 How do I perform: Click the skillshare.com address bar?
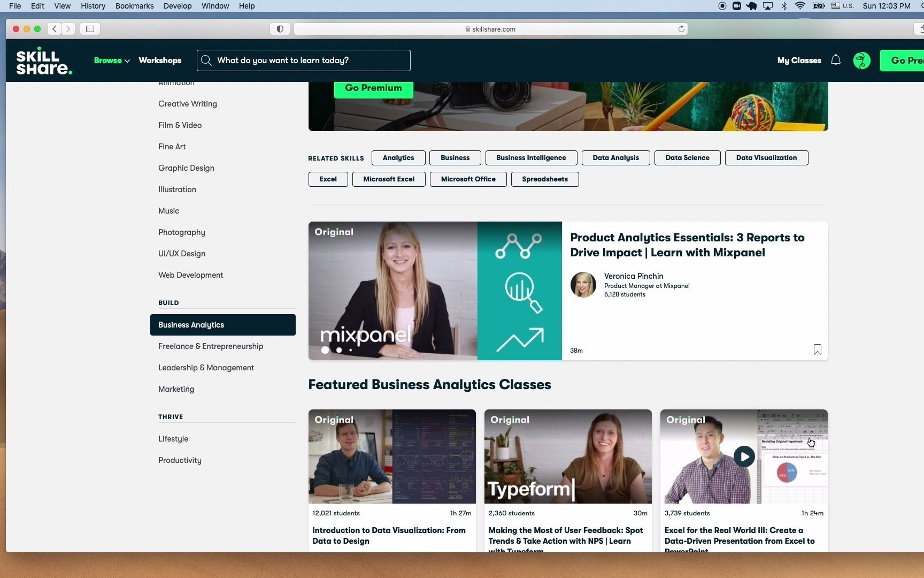pyautogui.click(x=490, y=29)
